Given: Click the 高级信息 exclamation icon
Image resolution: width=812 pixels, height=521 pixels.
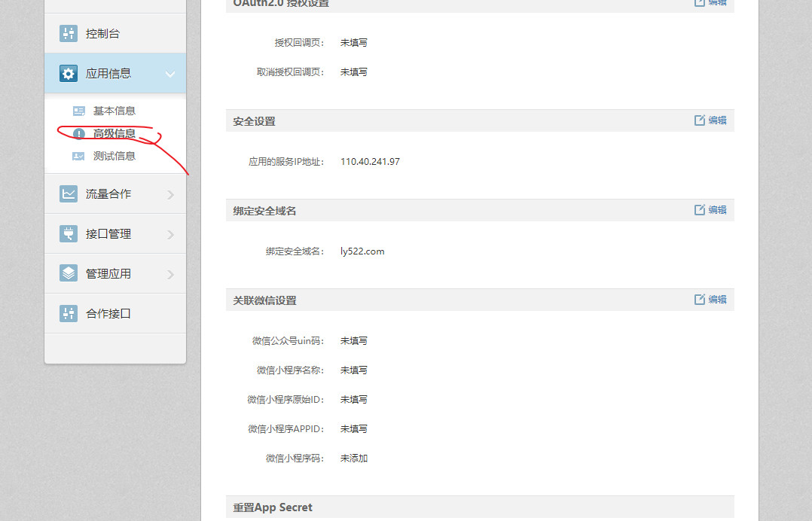Looking at the screenshot, I should point(79,133).
